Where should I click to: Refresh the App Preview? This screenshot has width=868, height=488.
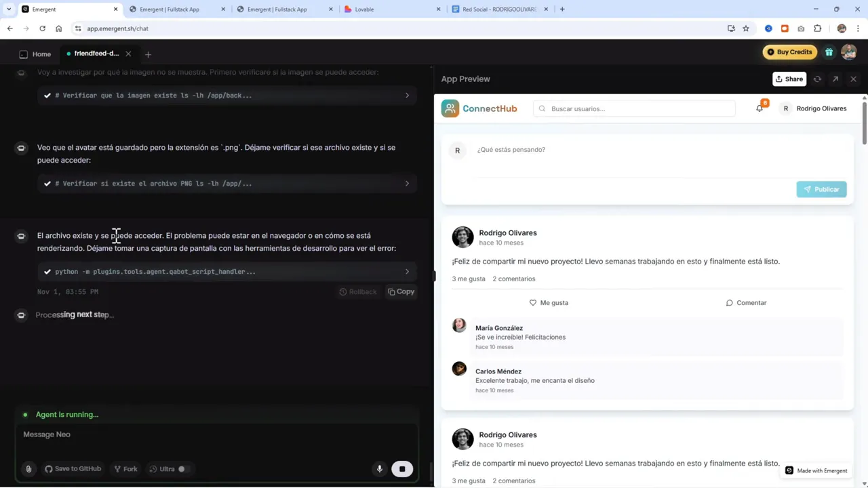(817, 79)
